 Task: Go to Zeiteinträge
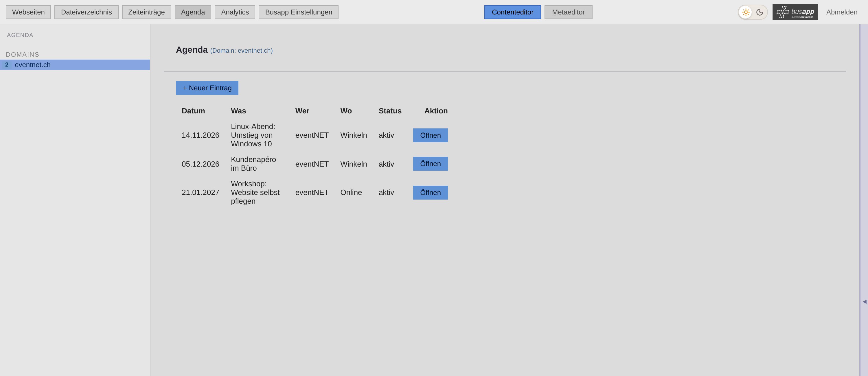coord(146,12)
